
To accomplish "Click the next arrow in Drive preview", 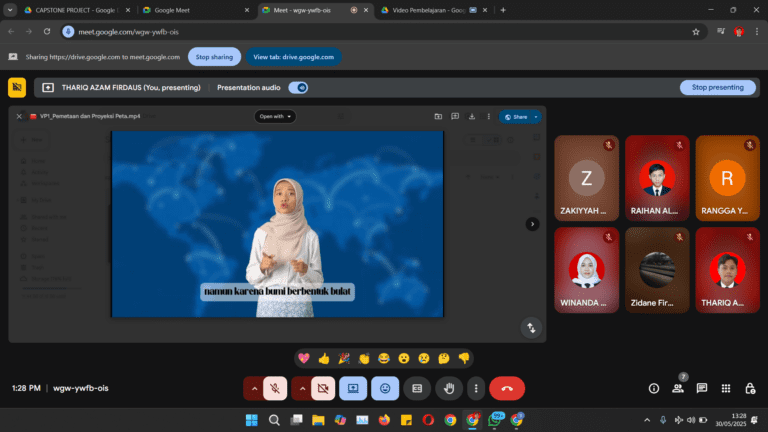I will 532,224.
